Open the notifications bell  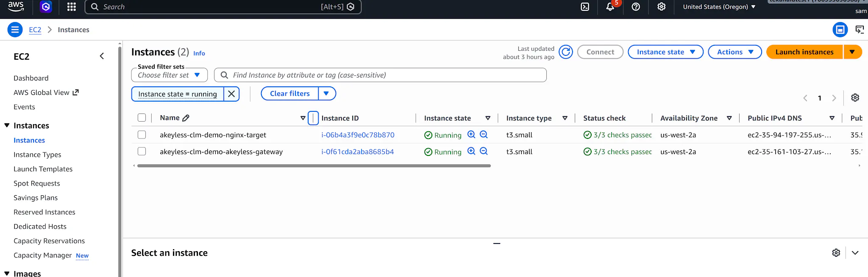tap(610, 7)
